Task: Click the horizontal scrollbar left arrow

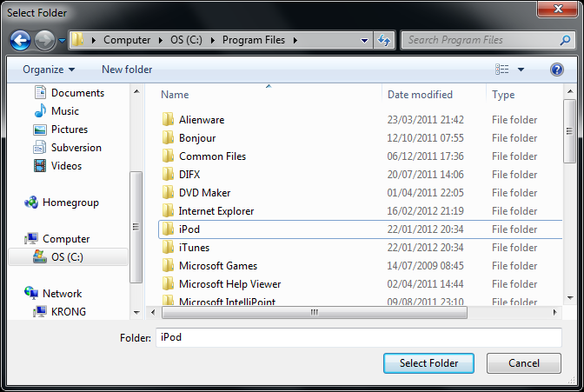Action: click(153, 312)
